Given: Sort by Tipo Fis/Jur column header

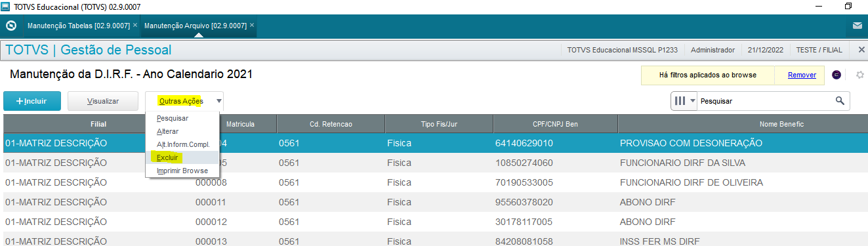Looking at the screenshot, I should point(439,124).
